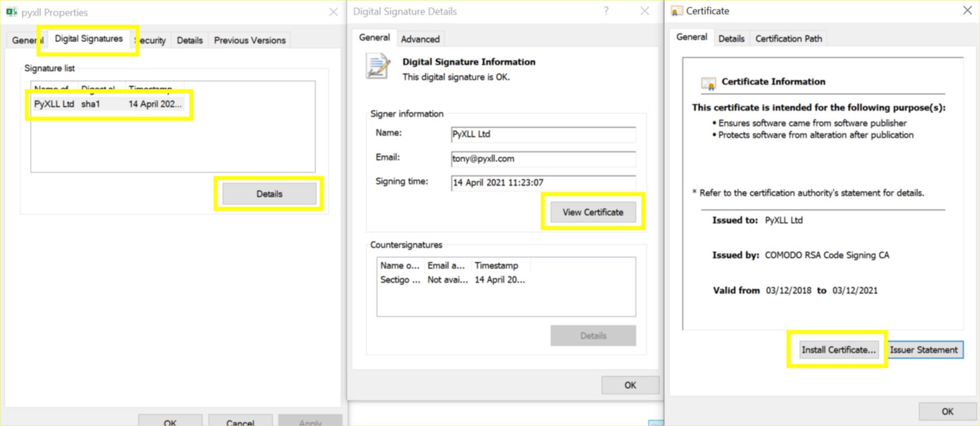Click the sha1 digest cell in signature list
Image resolution: width=980 pixels, height=426 pixels.
91,104
